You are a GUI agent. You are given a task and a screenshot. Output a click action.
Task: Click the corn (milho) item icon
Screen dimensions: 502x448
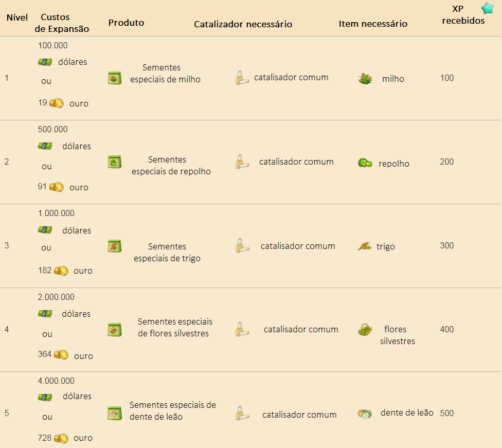coord(365,79)
